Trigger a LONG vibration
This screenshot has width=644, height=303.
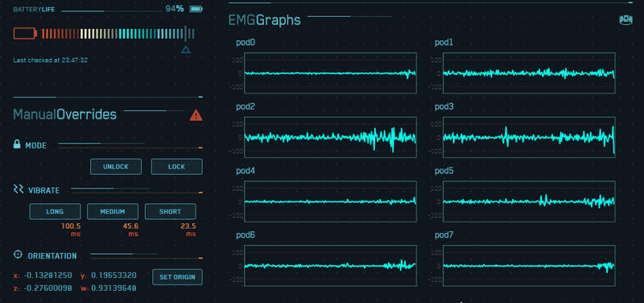pyautogui.click(x=55, y=211)
